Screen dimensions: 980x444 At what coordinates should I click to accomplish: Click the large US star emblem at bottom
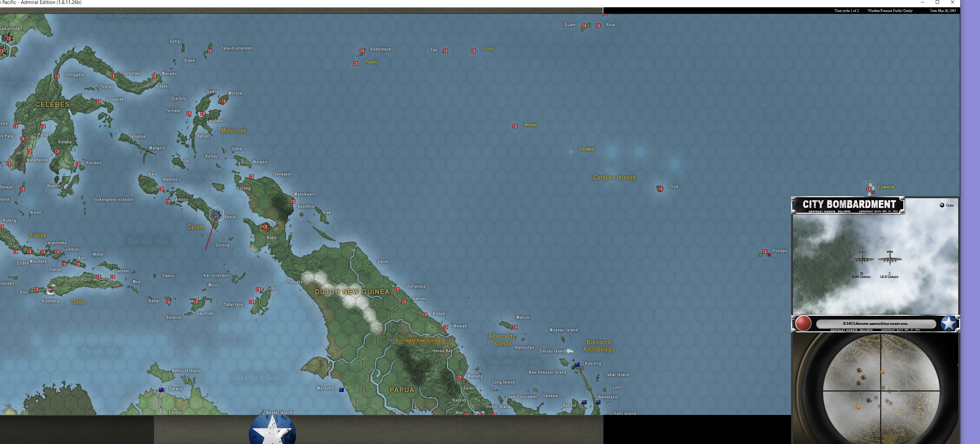[272, 429]
